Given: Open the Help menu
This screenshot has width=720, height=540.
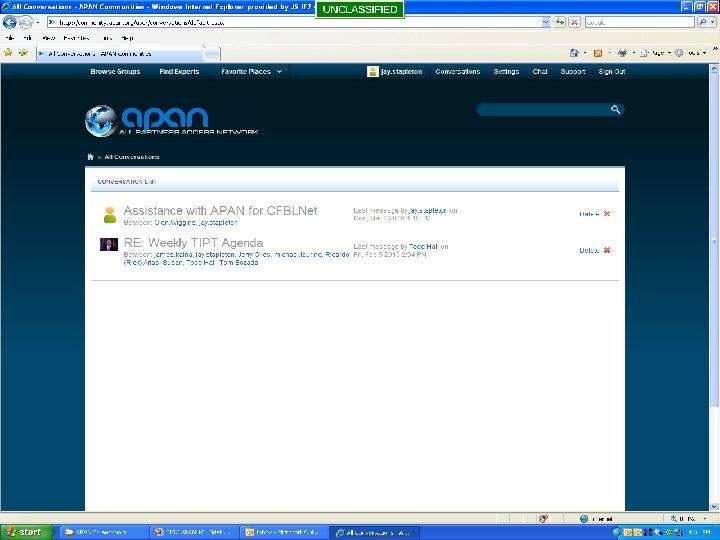Looking at the screenshot, I should click(127, 38).
